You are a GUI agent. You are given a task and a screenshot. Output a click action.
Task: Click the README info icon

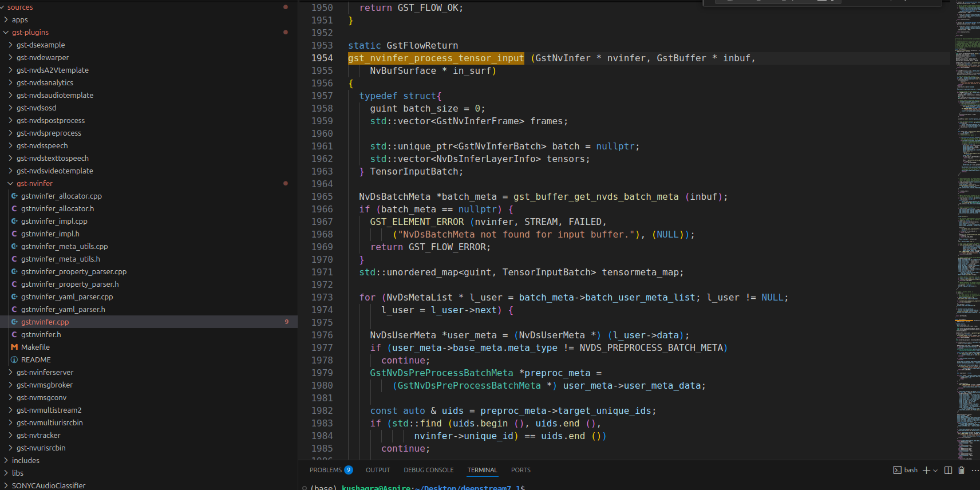(14, 359)
